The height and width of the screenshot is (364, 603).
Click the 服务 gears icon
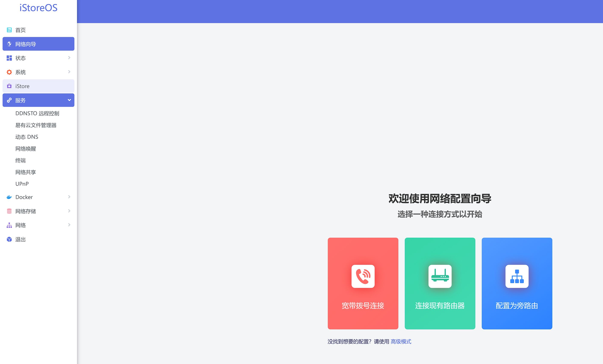click(9, 100)
